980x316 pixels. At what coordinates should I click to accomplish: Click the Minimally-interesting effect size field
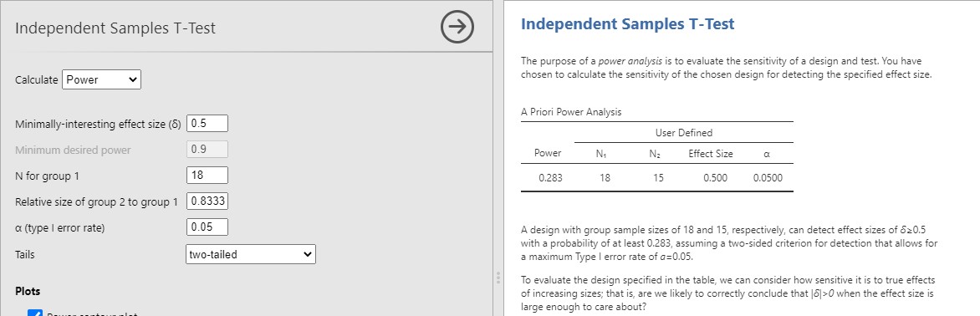[207, 123]
